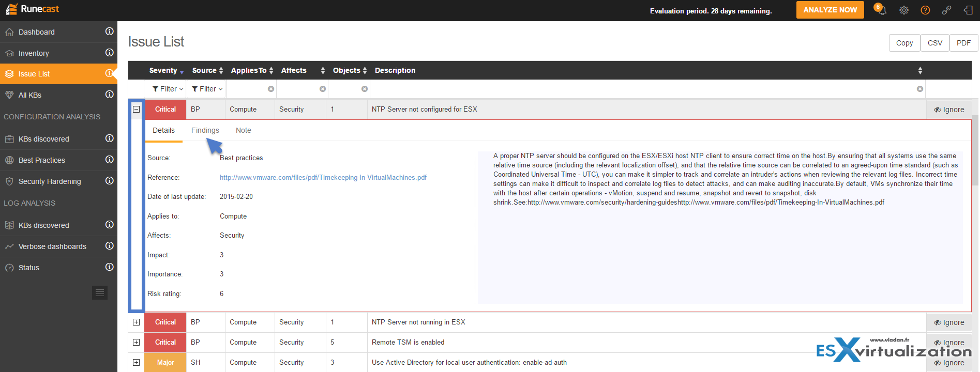Click the link chain icon in header

[946, 10]
